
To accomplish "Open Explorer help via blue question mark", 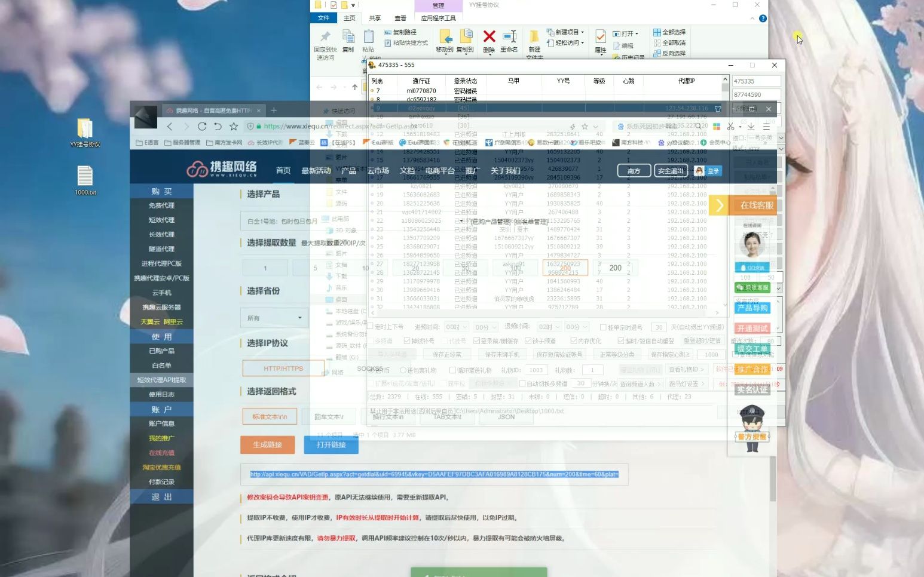I will (x=763, y=19).
